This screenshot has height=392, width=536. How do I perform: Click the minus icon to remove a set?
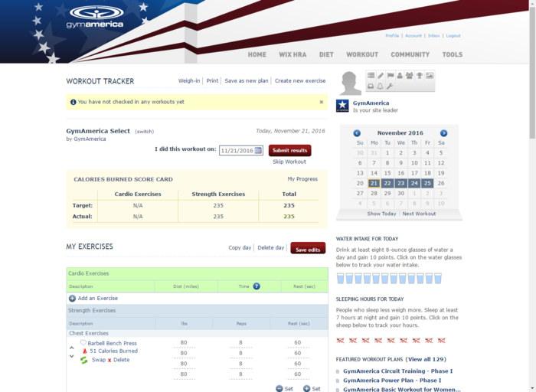tap(279, 389)
